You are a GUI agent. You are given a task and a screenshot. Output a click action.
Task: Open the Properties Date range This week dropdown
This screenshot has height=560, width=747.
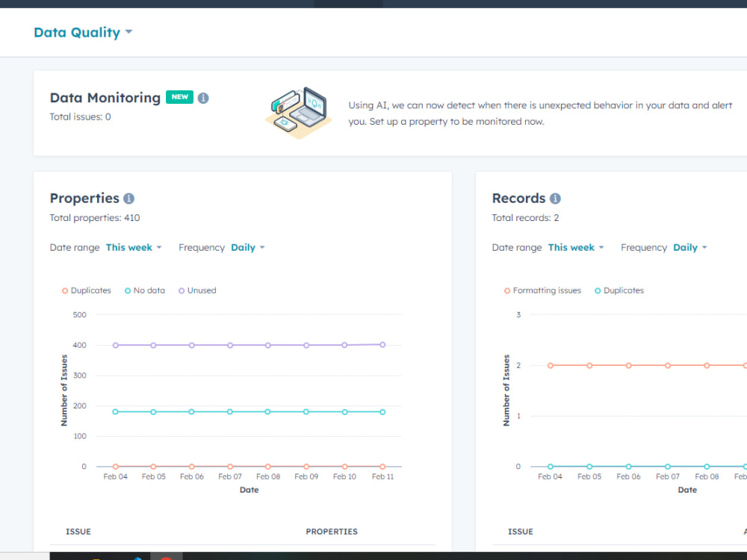133,247
